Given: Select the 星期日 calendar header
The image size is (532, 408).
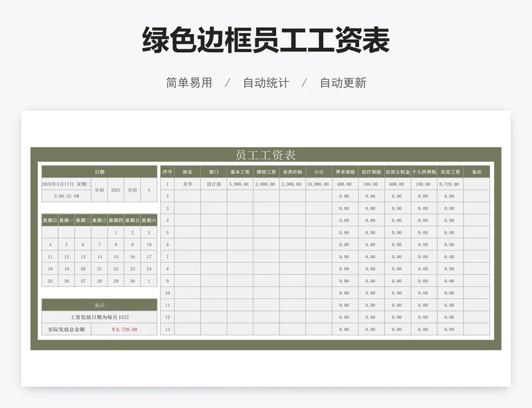Looking at the screenshot, I should pyautogui.click(x=50, y=220).
